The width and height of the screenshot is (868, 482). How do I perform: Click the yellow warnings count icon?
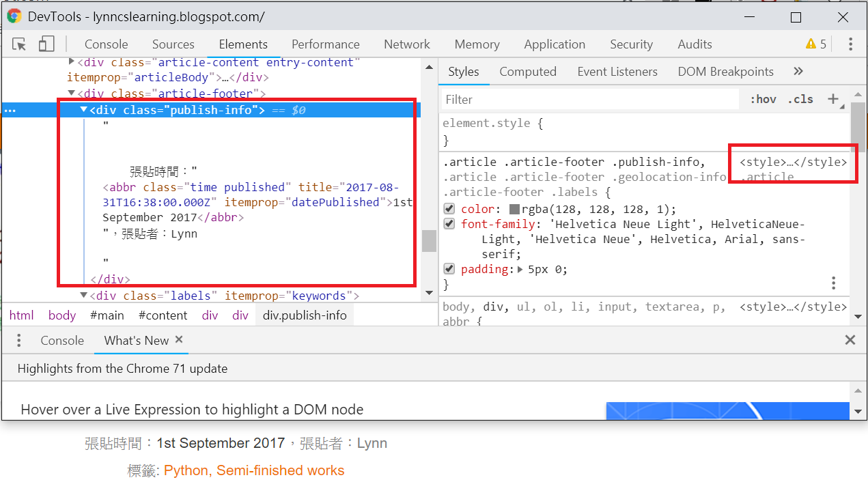[815, 44]
